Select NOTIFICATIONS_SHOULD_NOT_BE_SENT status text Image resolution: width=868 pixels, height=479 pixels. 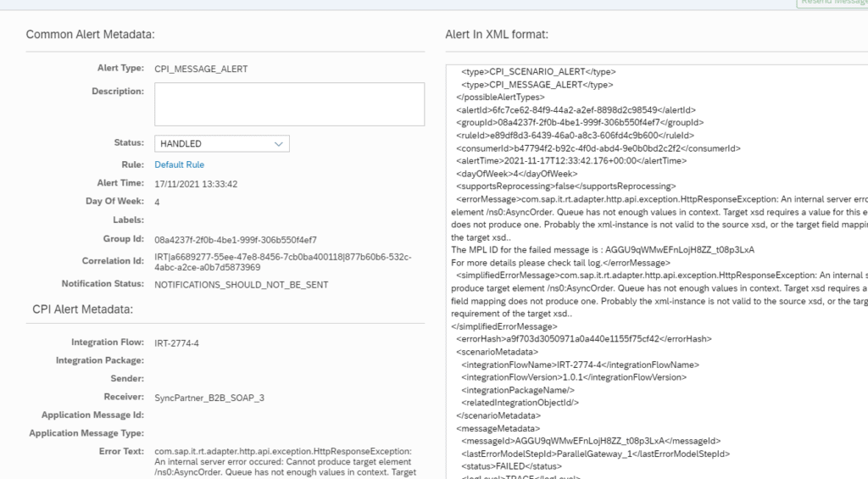coord(242,285)
